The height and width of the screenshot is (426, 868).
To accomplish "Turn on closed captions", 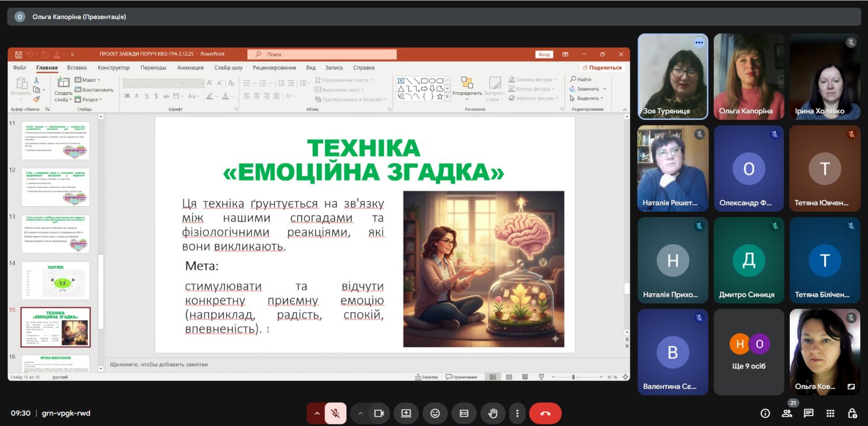I will (464, 414).
